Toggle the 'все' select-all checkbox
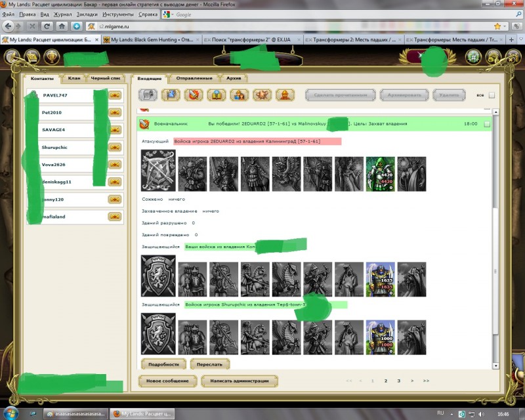This screenshot has height=420, width=525. point(492,95)
